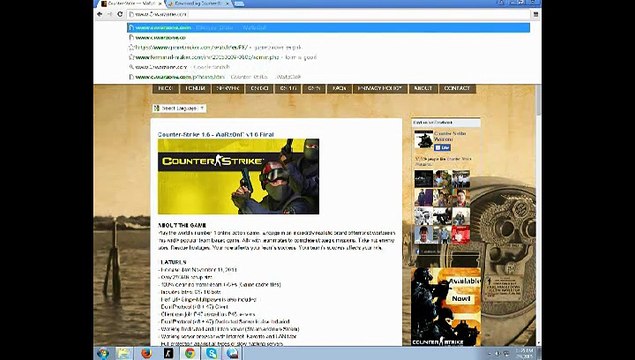Click the Available Now Counter-Strike ad banner
Screen dimensions: 635x360
[x=446, y=307]
